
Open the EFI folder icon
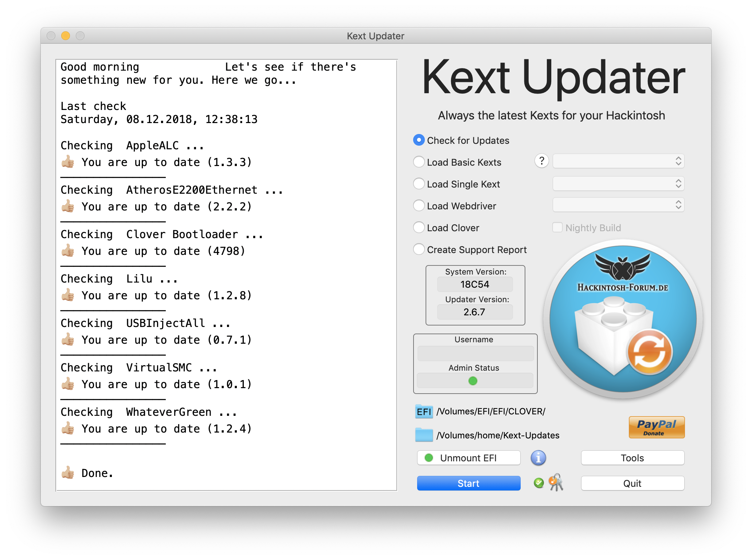point(424,411)
